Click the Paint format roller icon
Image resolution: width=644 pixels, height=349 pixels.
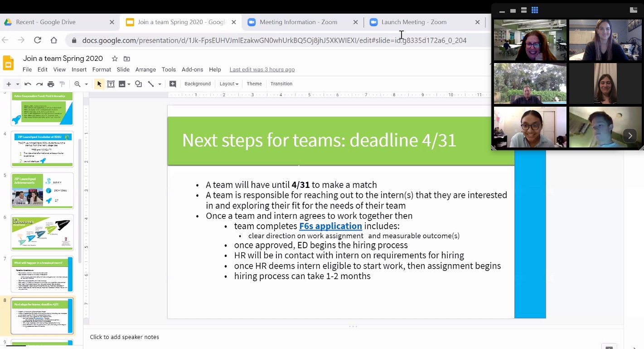tap(63, 84)
